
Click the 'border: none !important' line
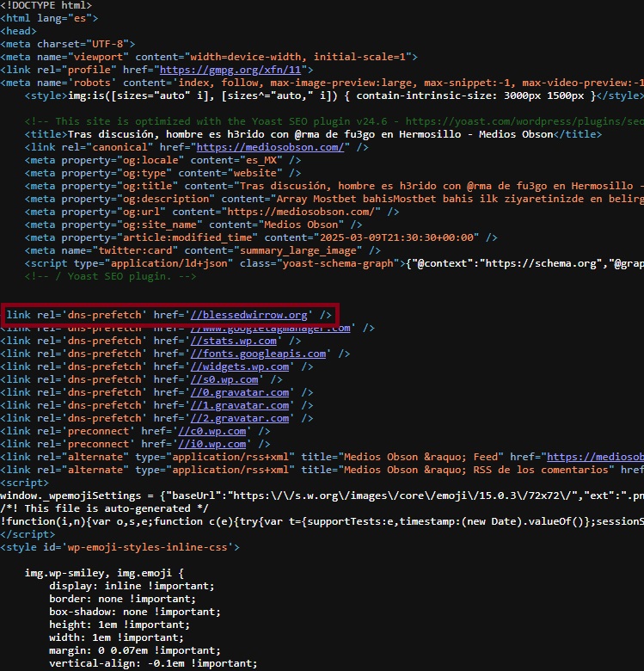(x=123, y=599)
